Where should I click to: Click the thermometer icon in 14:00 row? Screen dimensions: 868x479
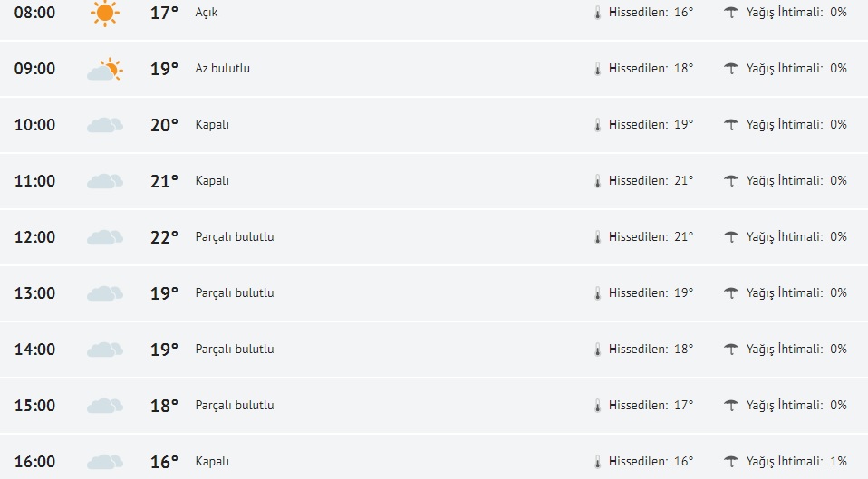pyautogui.click(x=597, y=350)
